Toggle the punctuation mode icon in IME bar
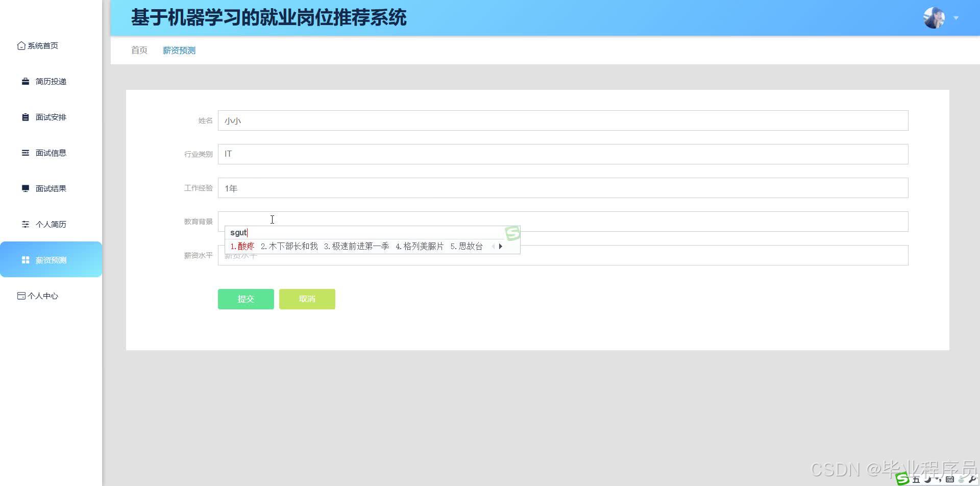The image size is (980, 486). [938, 479]
